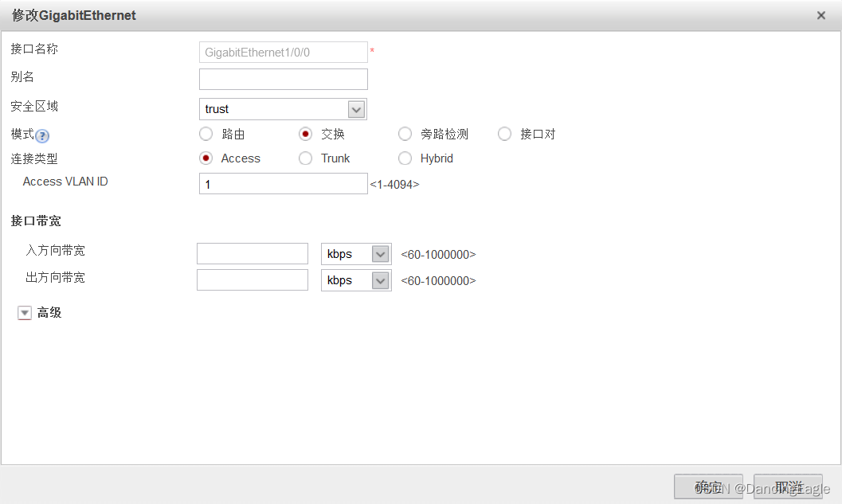The image size is (842, 504).
Task: Click the 接口名称 label
Action: tap(34, 49)
